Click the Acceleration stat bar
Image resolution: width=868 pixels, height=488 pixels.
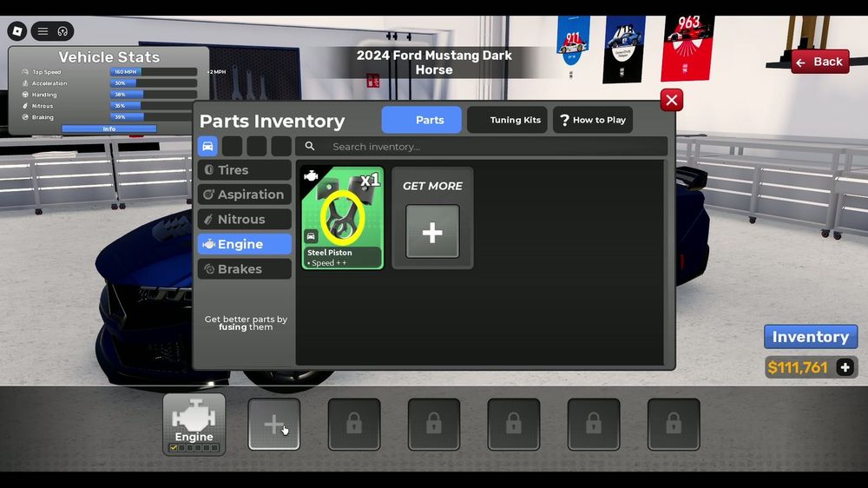point(154,83)
